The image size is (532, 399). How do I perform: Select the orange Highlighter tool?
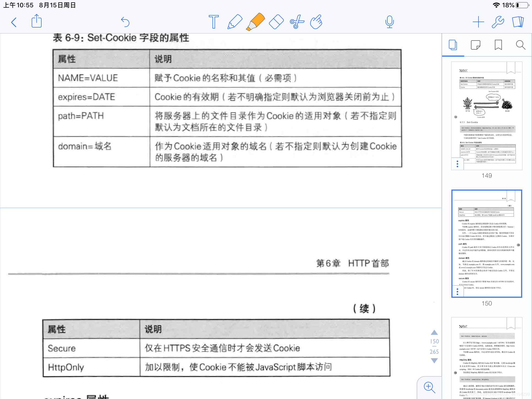255,22
